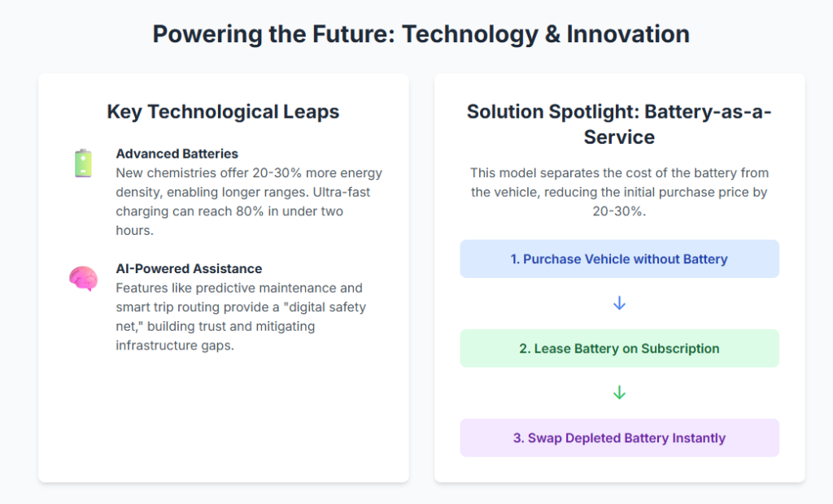Click the 'Solution Spotlight: Battery-as-a-Service' heading

619,112
